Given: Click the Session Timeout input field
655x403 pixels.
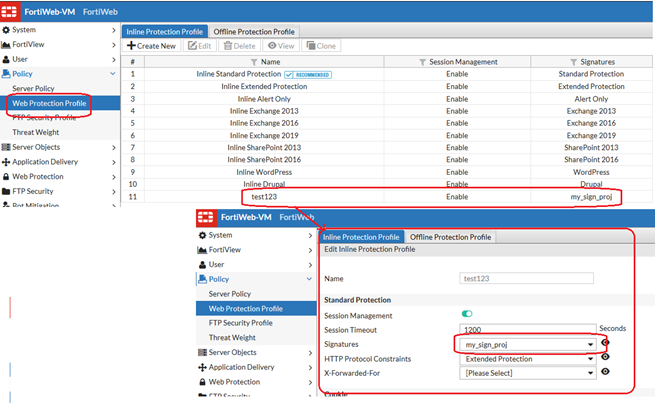Looking at the screenshot, I should coord(526,329).
